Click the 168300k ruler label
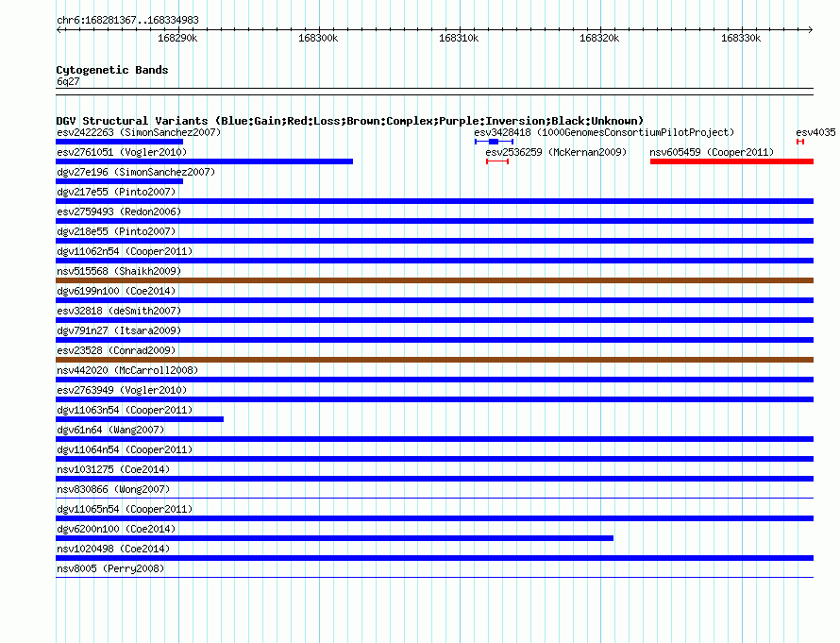840x643 pixels. 318,38
